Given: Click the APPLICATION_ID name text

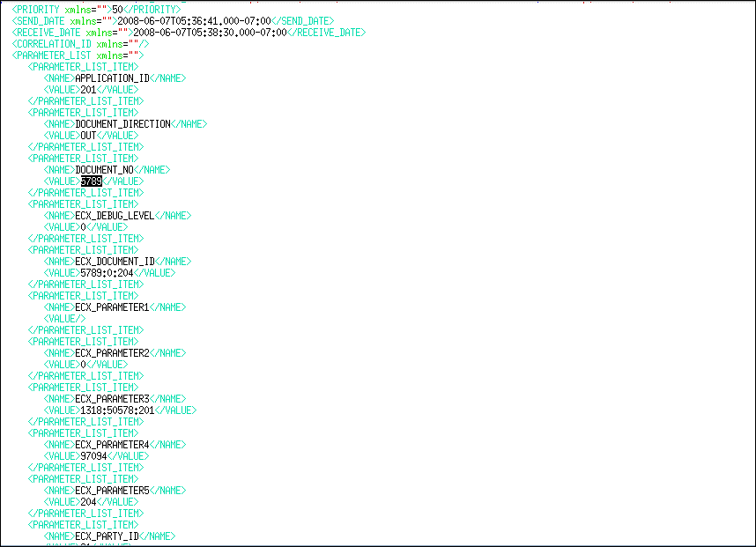Looking at the screenshot, I should click(x=112, y=78).
